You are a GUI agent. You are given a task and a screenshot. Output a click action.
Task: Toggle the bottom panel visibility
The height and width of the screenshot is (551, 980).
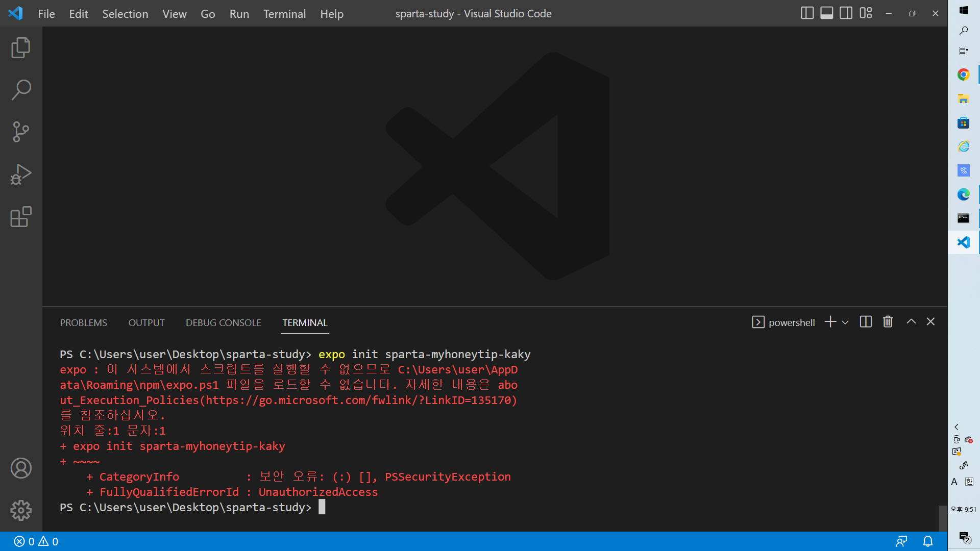(827, 13)
